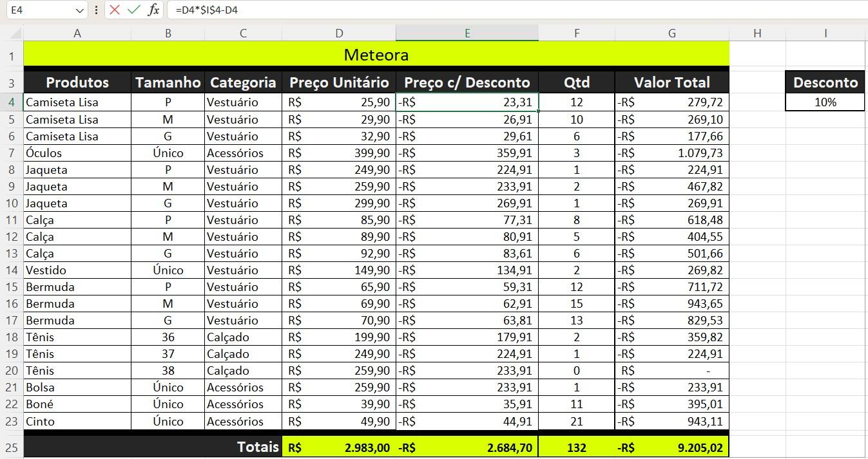Viewport: 868px width, 459px height.
Task: Select the Boné product cell
Action: (x=77, y=404)
